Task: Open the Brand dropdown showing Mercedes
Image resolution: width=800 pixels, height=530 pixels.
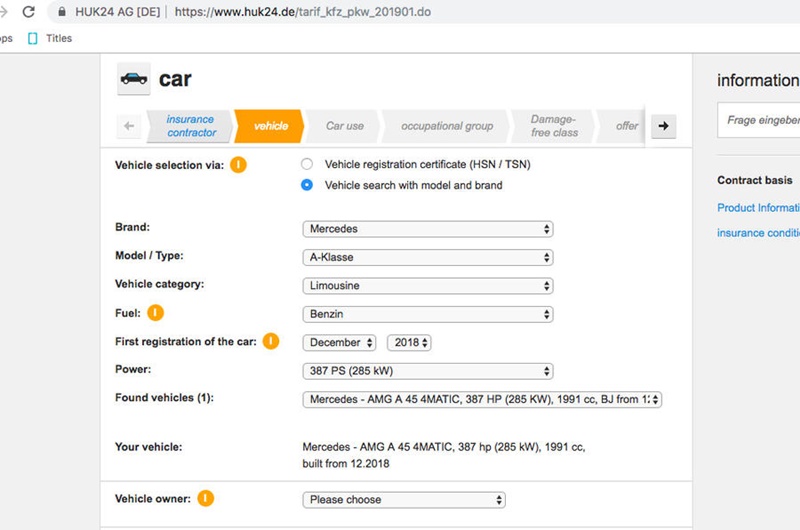Action: coord(427,229)
